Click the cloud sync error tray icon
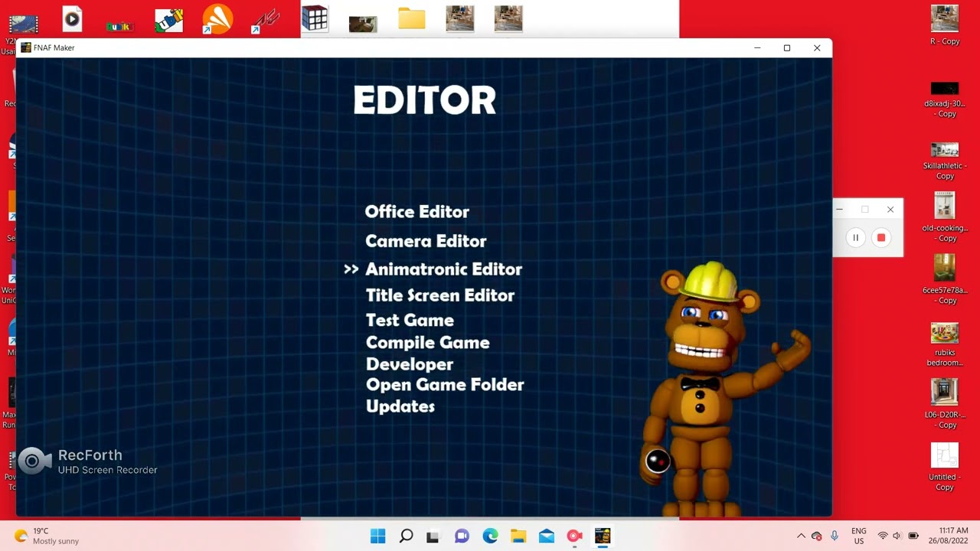980x551 pixels. click(817, 536)
